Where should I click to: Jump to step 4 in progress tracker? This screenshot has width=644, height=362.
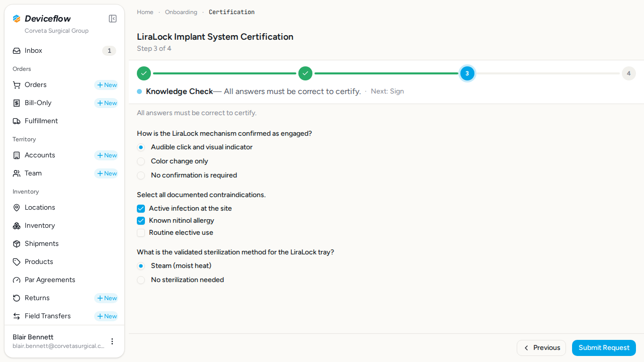point(628,73)
